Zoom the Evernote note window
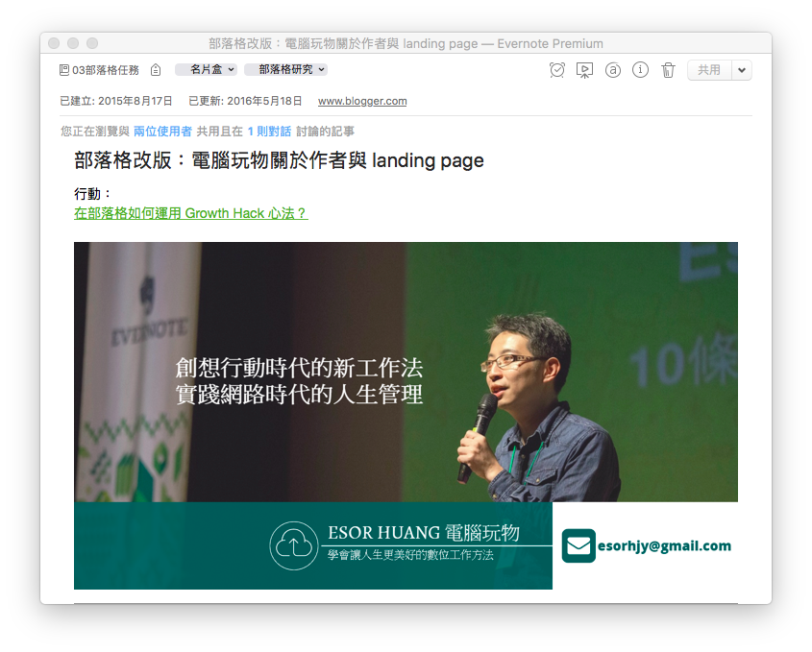The height and width of the screenshot is (652, 812). (92, 43)
